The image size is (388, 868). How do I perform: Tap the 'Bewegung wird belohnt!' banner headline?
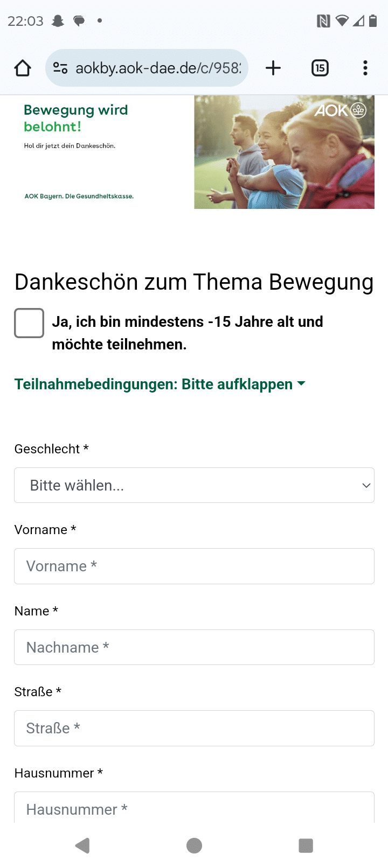[76, 118]
